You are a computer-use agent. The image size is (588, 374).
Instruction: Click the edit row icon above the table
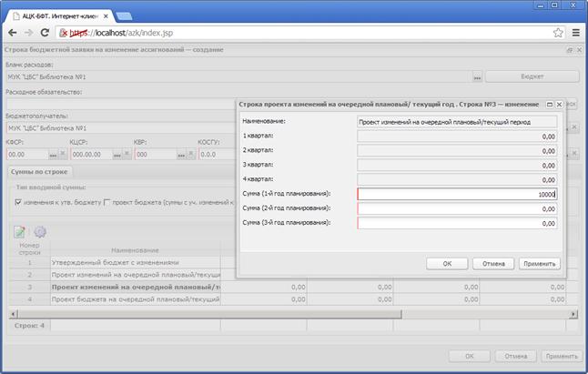pyautogui.click(x=20, y=231)
